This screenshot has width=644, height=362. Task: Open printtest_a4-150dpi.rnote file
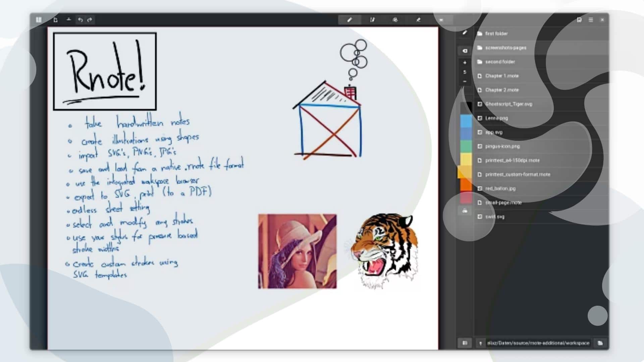(x=541, y=160)
